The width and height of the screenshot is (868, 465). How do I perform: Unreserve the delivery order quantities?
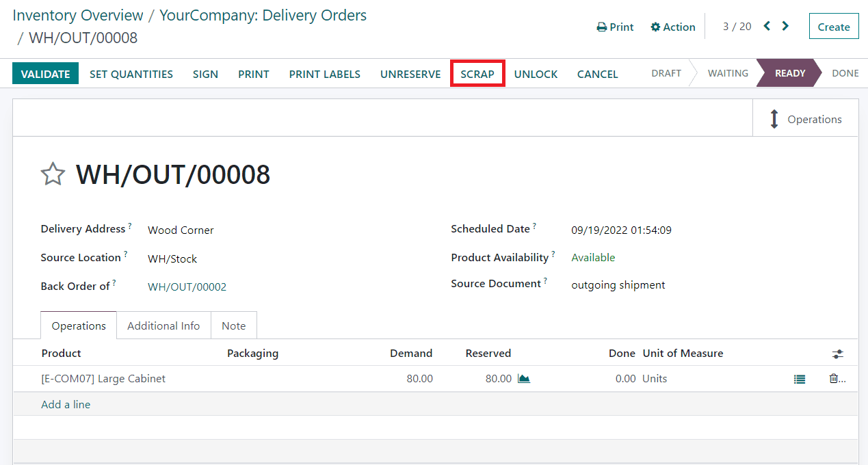pos(410,74)
